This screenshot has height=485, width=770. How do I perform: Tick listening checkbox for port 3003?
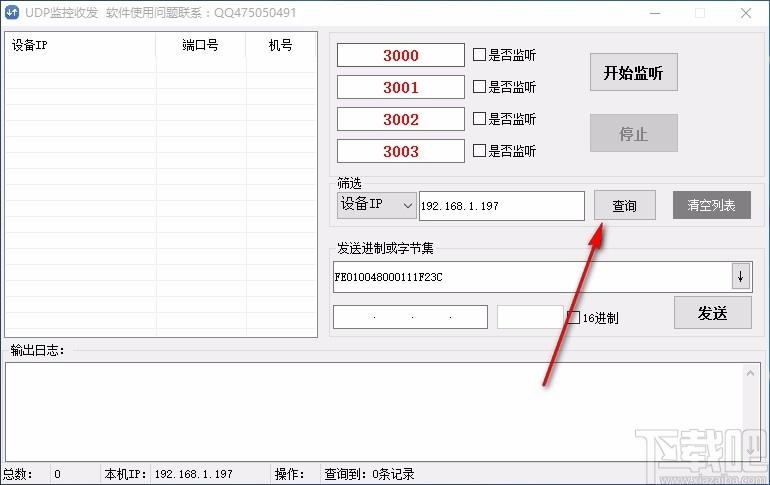(480, 152)
